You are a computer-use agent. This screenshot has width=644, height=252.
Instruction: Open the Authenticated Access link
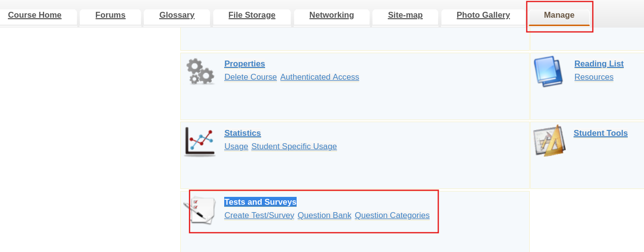pyautogui.click(x=320, y=77)
